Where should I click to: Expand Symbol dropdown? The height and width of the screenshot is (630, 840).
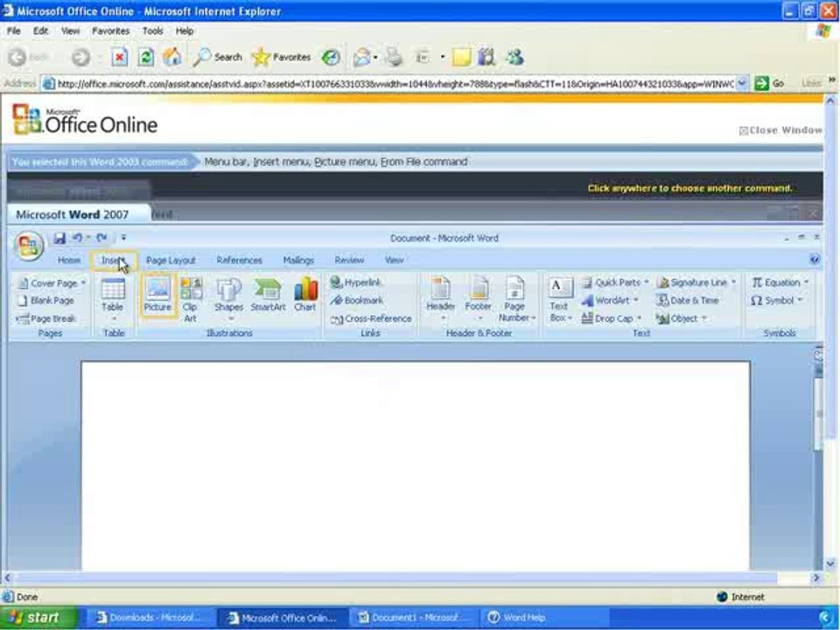pos(800,300)
